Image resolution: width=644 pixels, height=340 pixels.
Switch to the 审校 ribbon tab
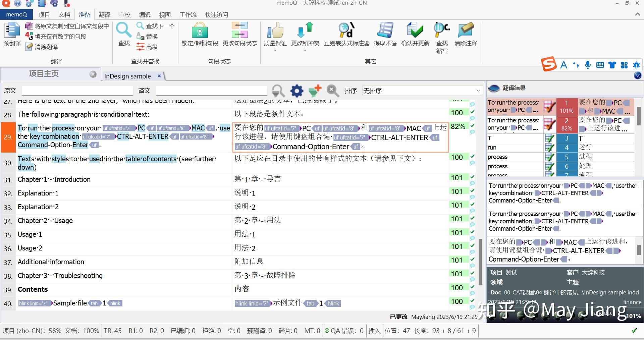click(x=124, y=14)
